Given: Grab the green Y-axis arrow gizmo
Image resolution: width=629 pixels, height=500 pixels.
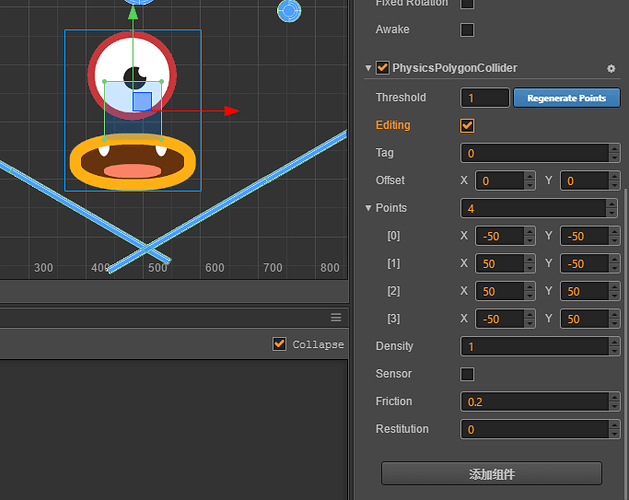Looking at the screenshot, I should (133, 12).
